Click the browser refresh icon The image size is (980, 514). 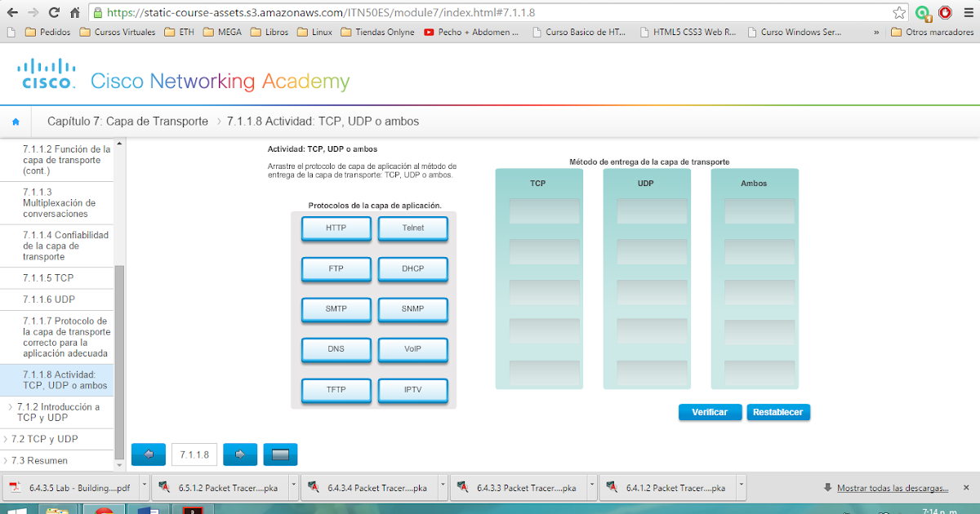[x=52, y=12]
